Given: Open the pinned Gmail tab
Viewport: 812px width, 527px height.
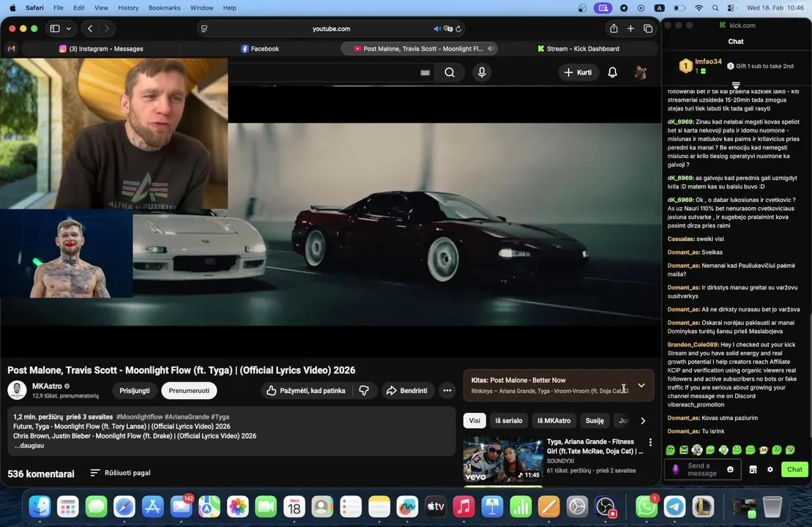Looking at the screenshot, I should [x=12, y=48].
